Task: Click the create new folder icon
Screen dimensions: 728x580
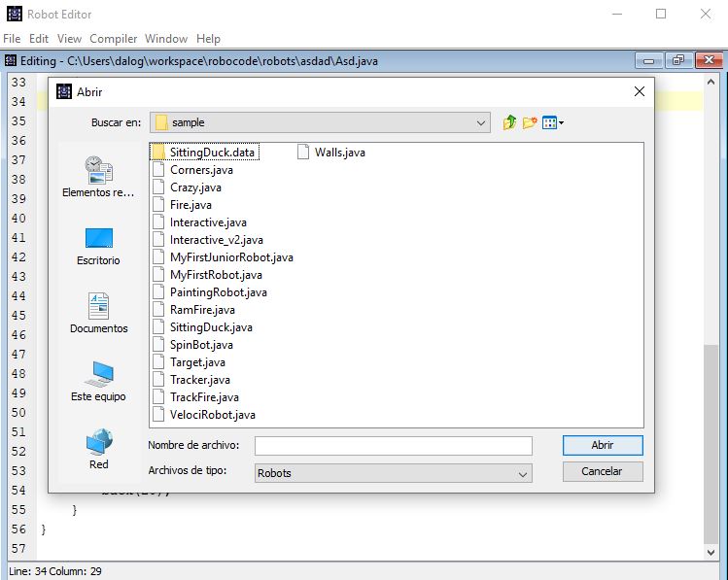Action: [530, 122]
